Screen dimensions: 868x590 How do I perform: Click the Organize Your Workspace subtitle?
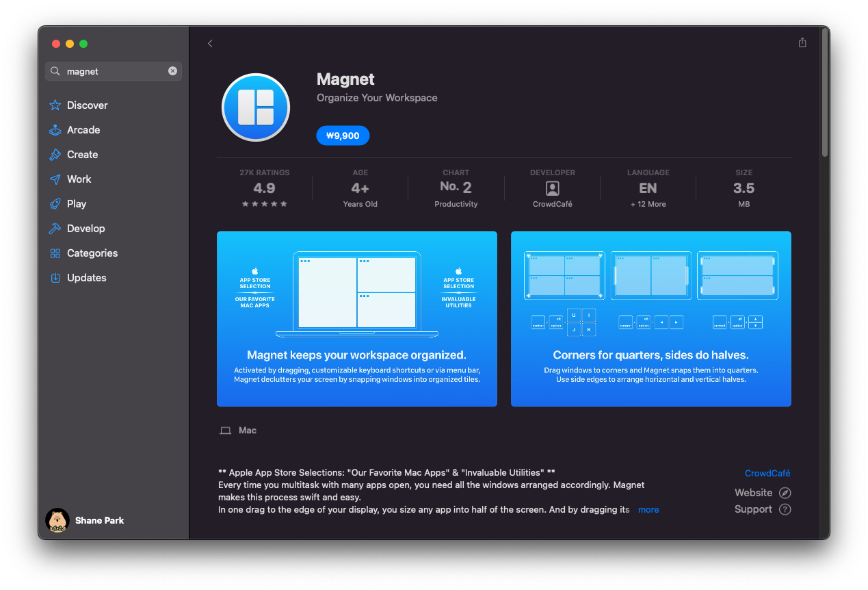click(377, 98)
